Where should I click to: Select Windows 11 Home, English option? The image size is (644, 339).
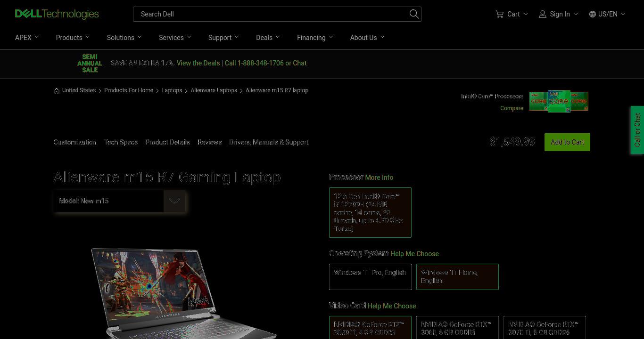457,277
